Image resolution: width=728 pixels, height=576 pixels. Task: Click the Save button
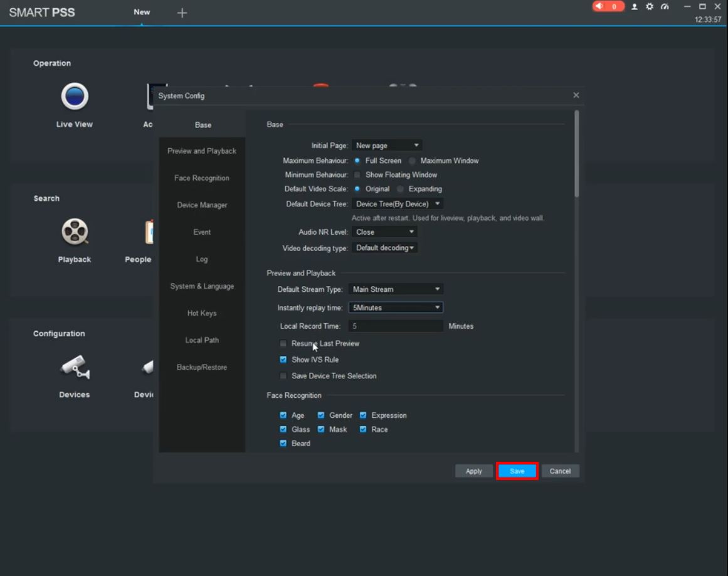[517, 471]
